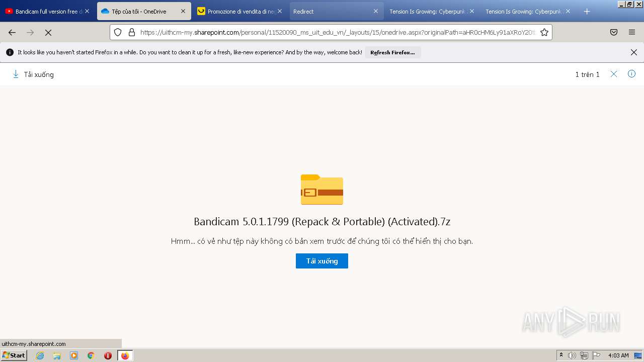Open the red Opera taskbar icon
The image size is (644, 362).
[108, 355]
